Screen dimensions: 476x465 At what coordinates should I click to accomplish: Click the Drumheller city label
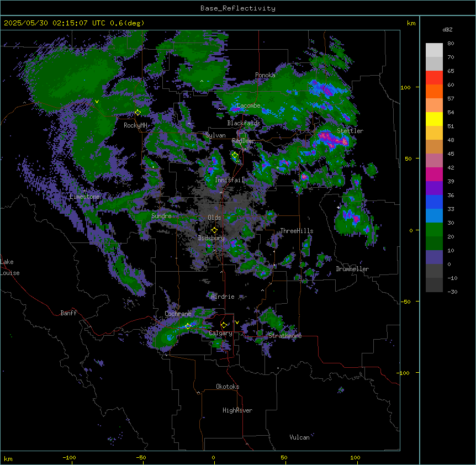352,269
